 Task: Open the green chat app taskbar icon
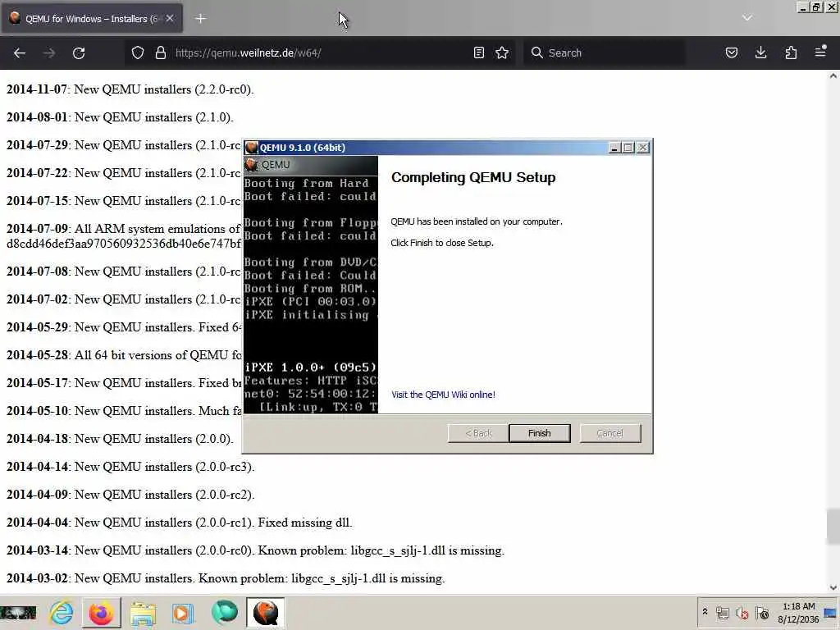click(224, 612)
